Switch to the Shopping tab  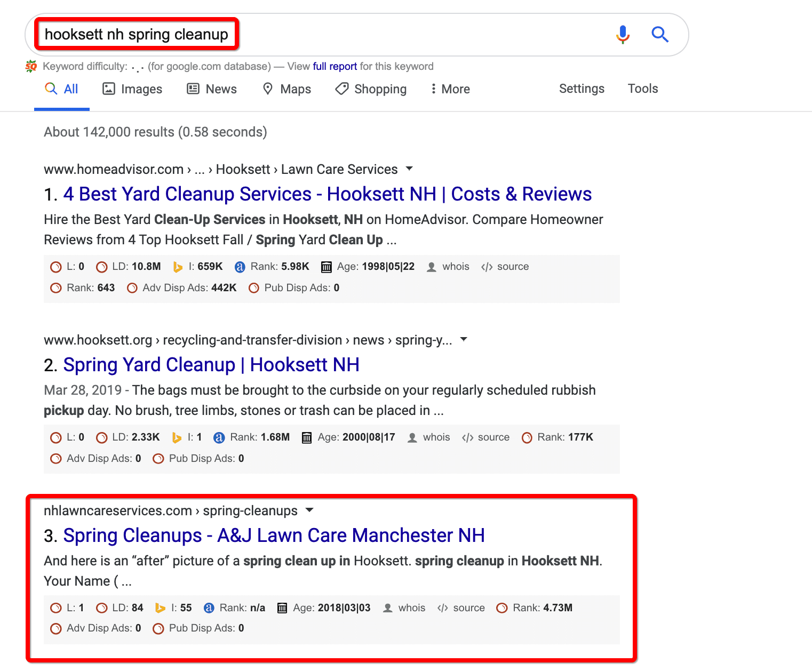click(x=371, y=89)
